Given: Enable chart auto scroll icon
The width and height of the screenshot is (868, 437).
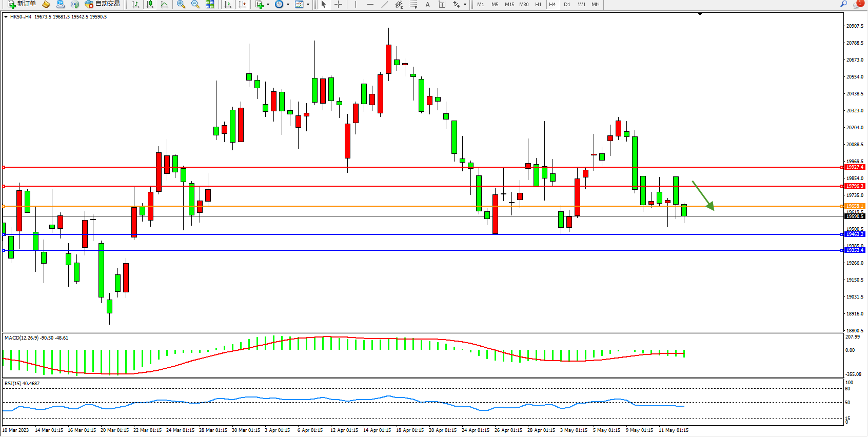Looking at the screenshot, I should coord(228,4).
